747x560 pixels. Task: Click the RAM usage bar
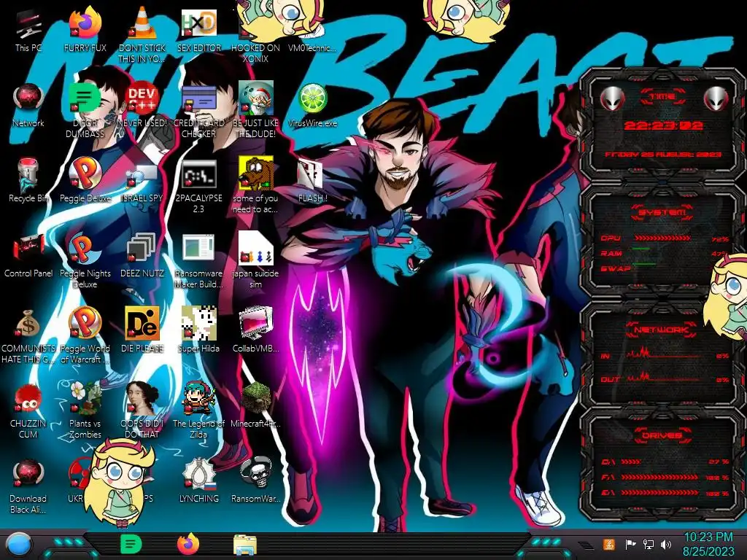tap(640, 249)
